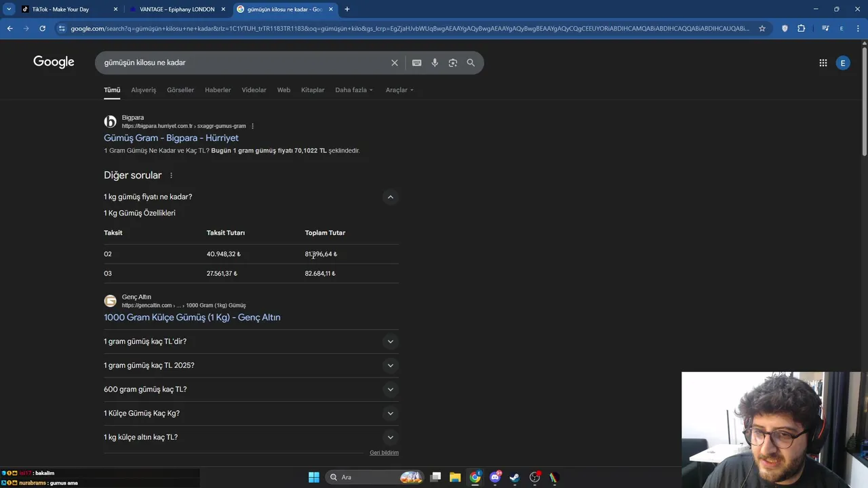The width and height of the screenshot is (868, 488).
Task: Open the Google apps grid
Action: tap(823, 62)
